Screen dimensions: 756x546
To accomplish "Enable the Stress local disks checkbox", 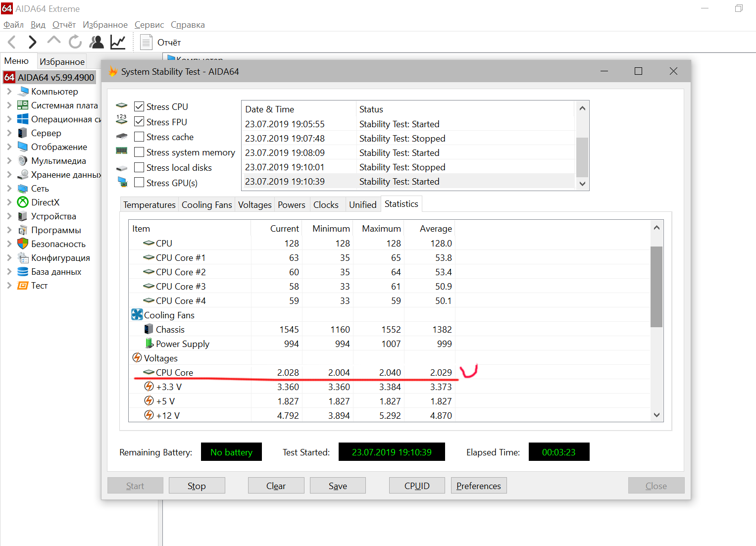I will tap(139, 167).
